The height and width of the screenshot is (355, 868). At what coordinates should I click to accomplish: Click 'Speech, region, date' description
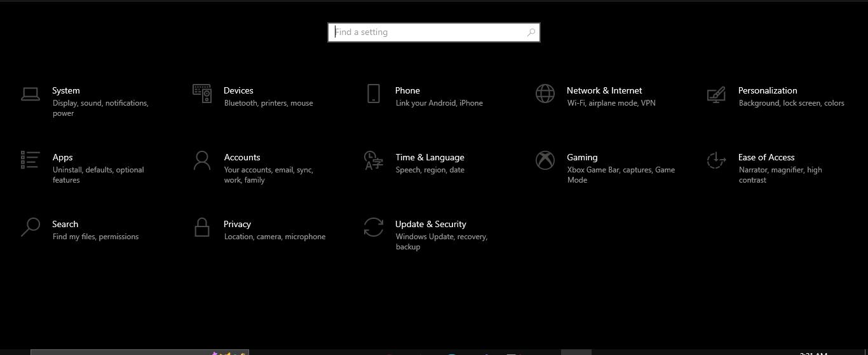[x=430, y=170]
